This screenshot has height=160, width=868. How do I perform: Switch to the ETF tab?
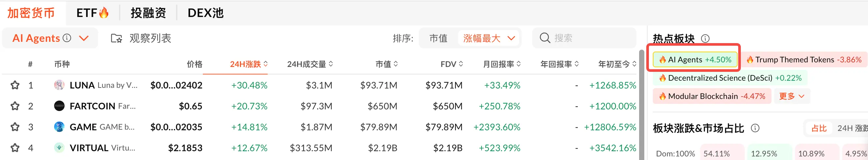(x=92, y=13)
